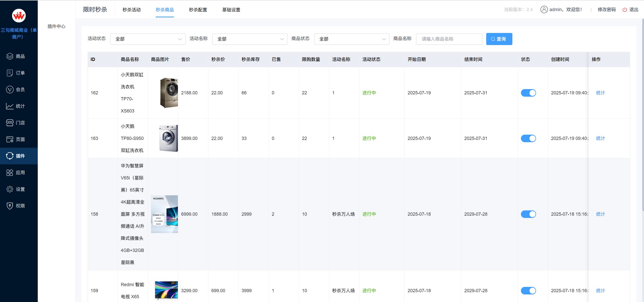Viewport: 644px width, 302px height.
Task: Click the 设置 gear icon
Action: 10,189
